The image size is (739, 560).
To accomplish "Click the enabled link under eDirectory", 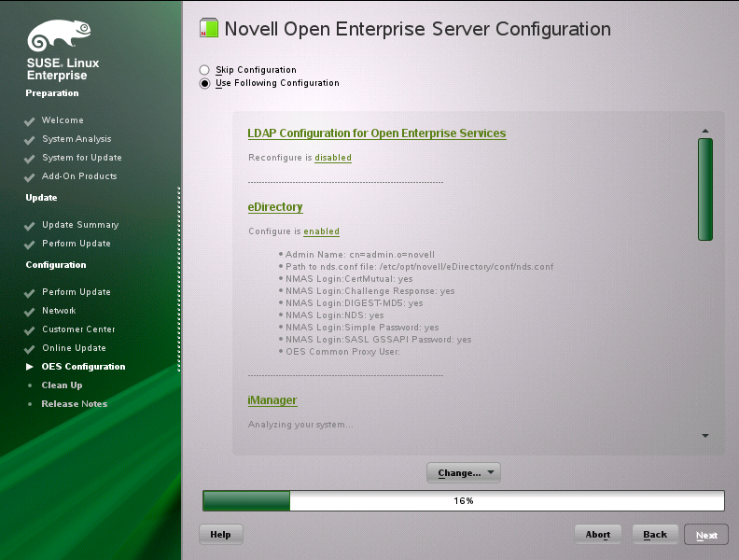I will click(321, 231).
